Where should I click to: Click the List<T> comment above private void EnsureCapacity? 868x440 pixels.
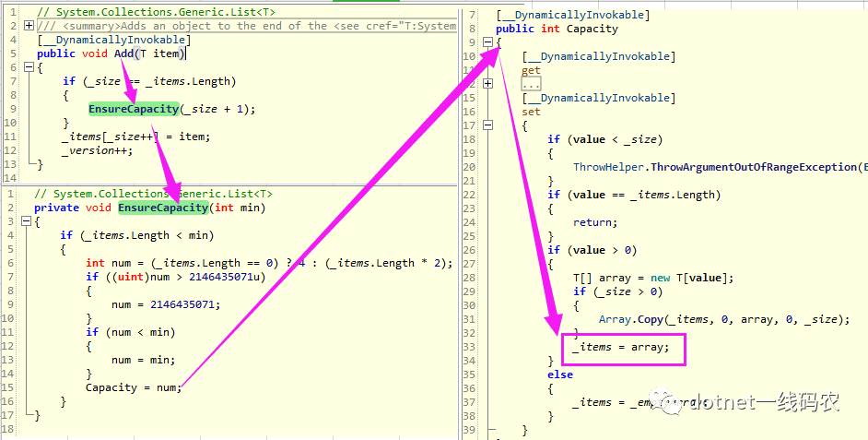pyautogui.click(x=153, y=194)
